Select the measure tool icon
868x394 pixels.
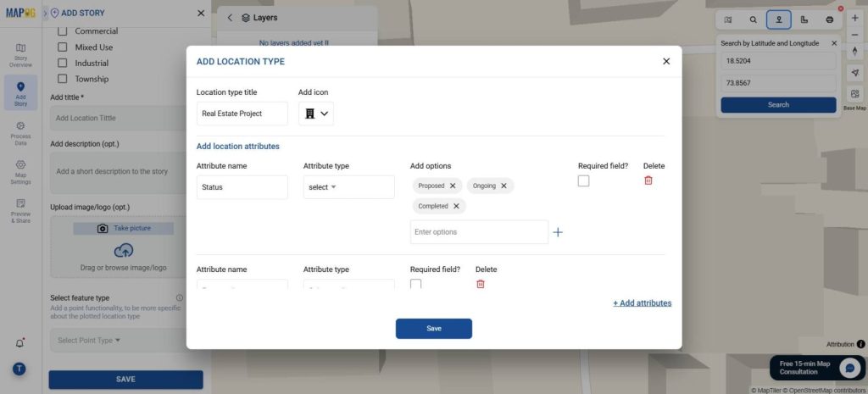coord(804,20)
